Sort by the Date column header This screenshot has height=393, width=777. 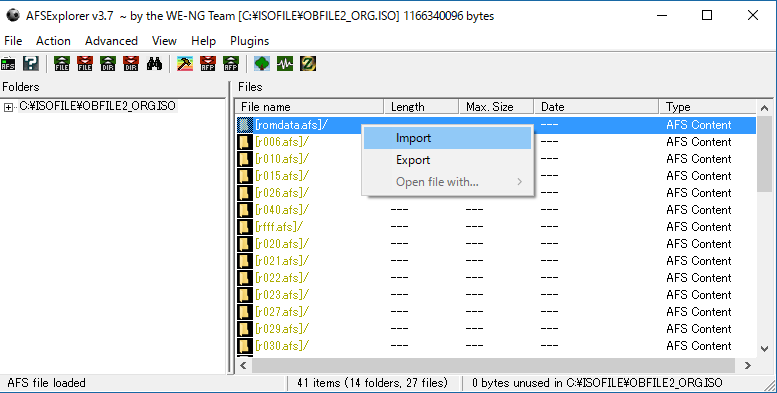[597, 107]
